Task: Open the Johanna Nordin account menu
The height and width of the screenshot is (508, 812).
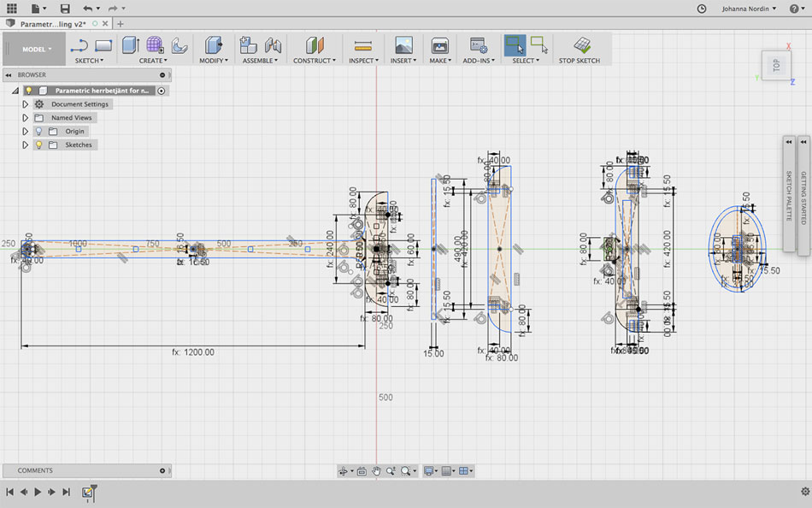Action: click(750, 9)
